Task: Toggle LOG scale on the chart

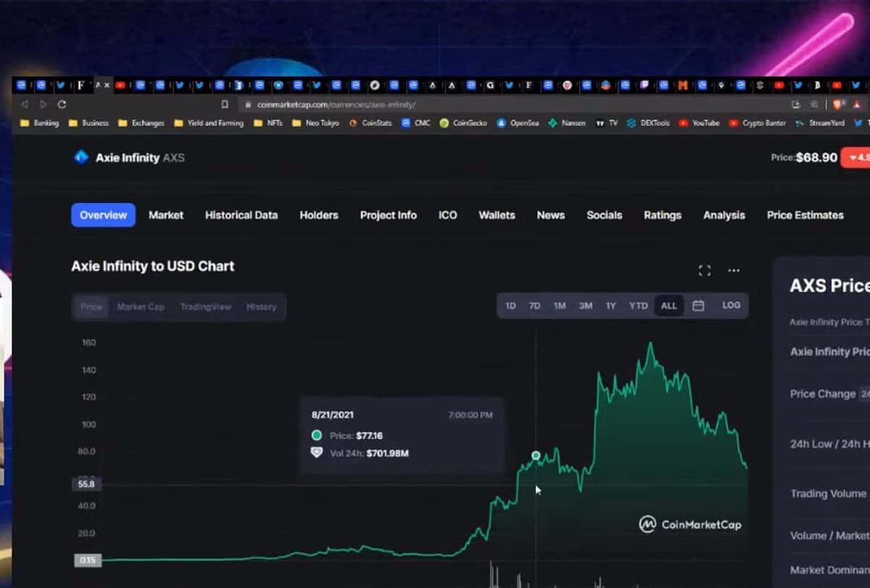Action: pyautogui.click(x=732, y=305)
